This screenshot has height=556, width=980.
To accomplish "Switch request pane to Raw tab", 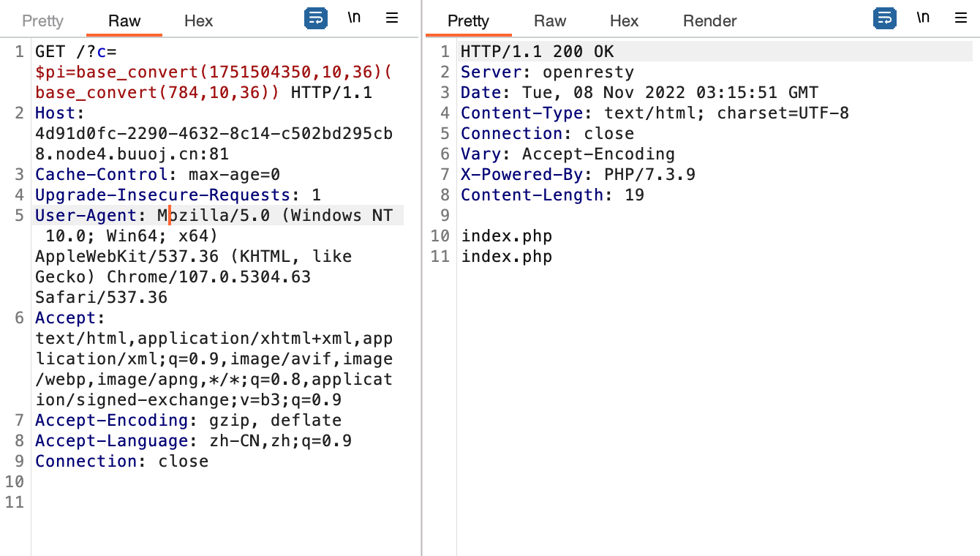I will (x=124, y=20).
